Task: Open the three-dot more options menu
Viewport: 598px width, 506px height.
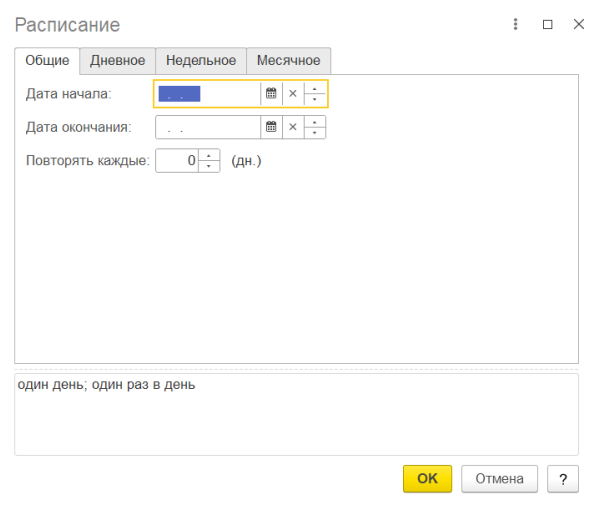Action: [516, 24]
